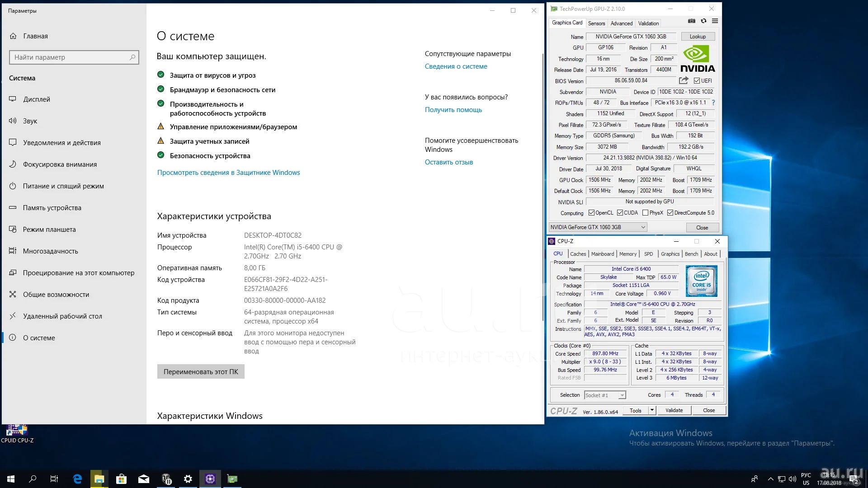The image size is (868, 488).
Task: Open CPUID CPU-Z desktop shortcut
Action: coord(17,434)
